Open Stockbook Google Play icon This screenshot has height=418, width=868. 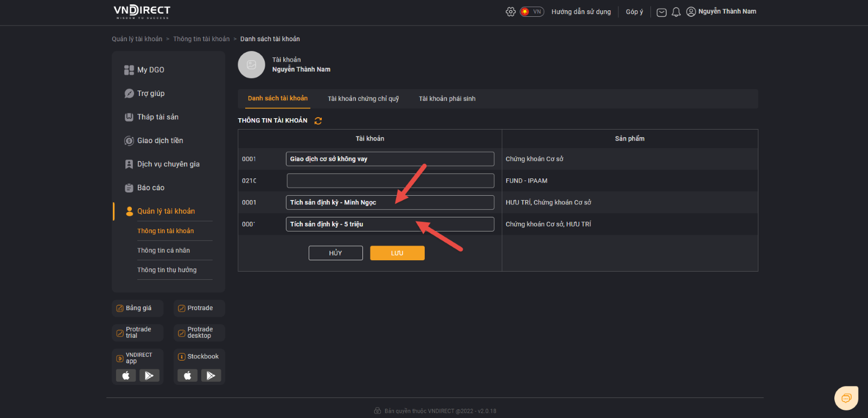click(211, 376)
